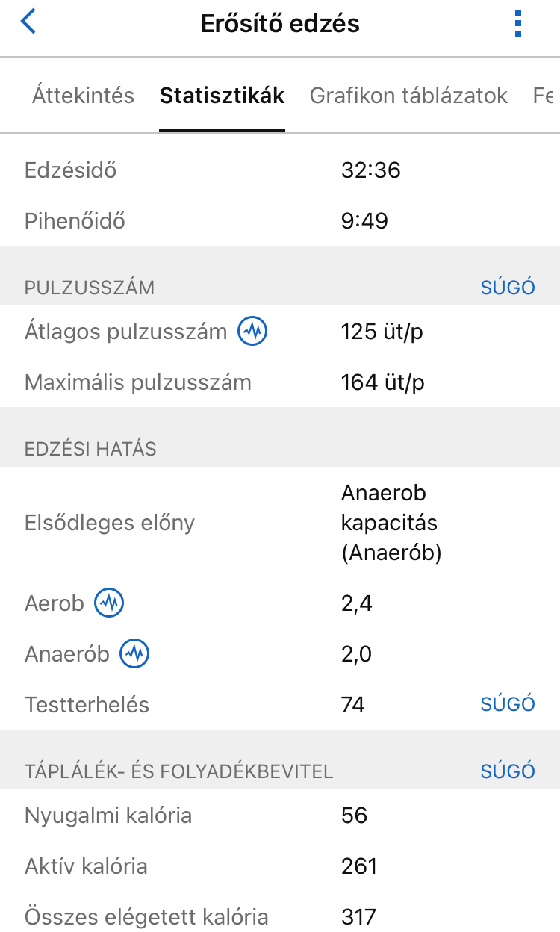Switch to the Áttekintés tab
This screenshot has height=932, width=560.
(83, 96)
